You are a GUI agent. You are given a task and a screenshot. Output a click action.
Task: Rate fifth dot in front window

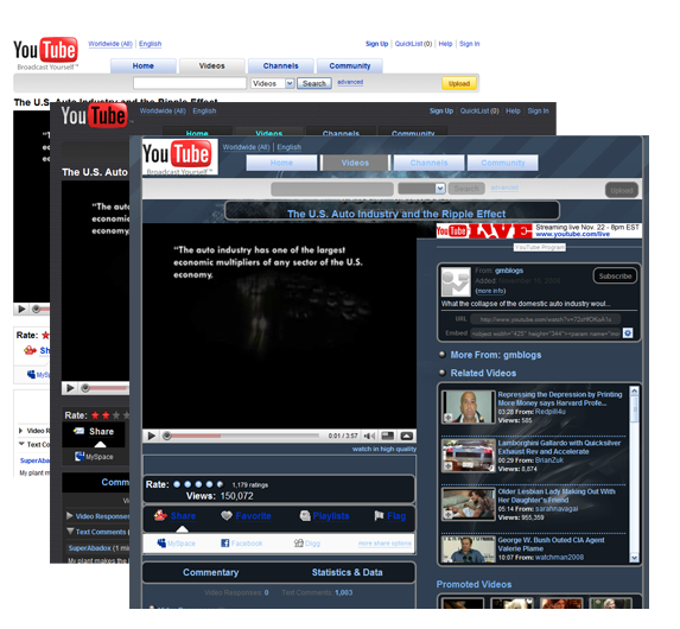tap(220, 484)
